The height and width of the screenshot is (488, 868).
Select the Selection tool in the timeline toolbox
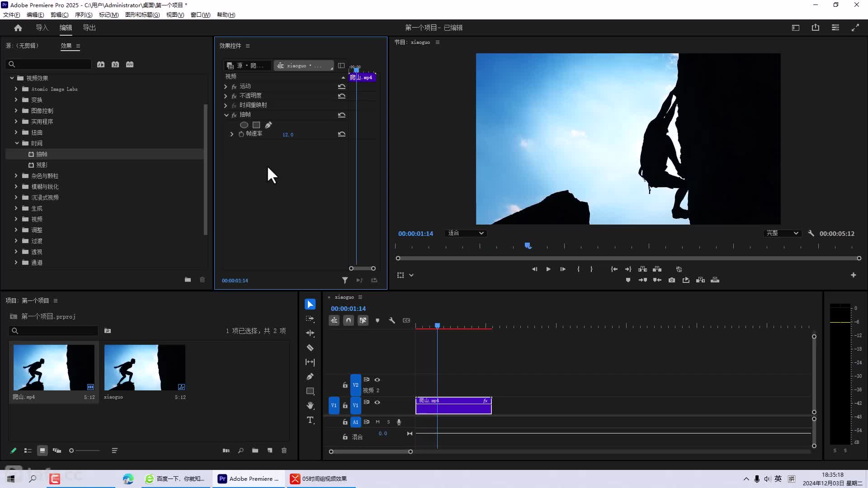pos(310,305)
